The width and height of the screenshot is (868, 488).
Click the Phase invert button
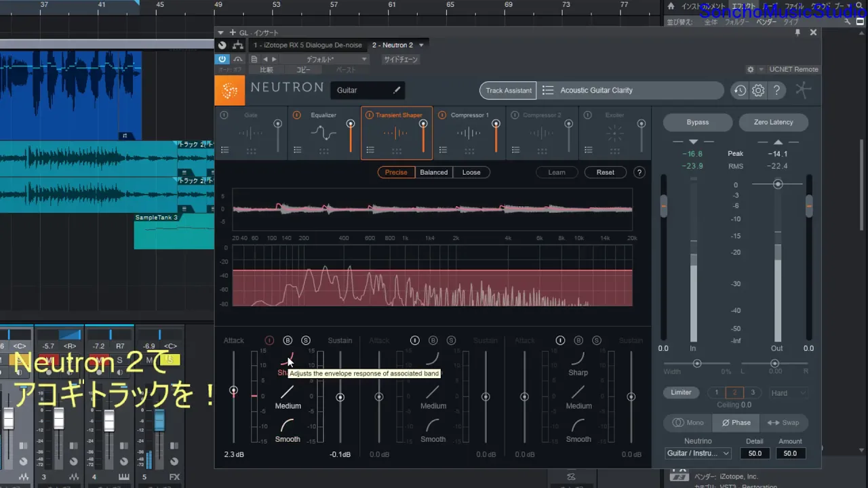[x=736, y=422]
